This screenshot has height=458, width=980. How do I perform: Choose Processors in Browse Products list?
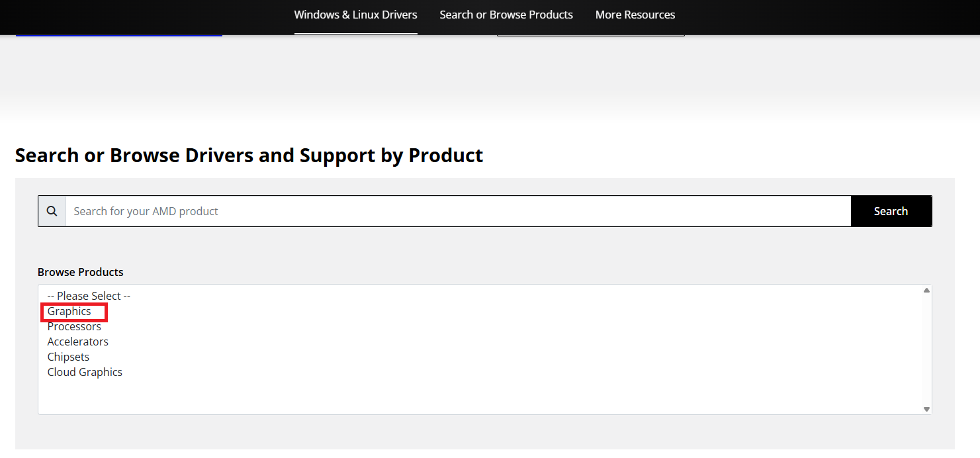(x=74, y=326)
